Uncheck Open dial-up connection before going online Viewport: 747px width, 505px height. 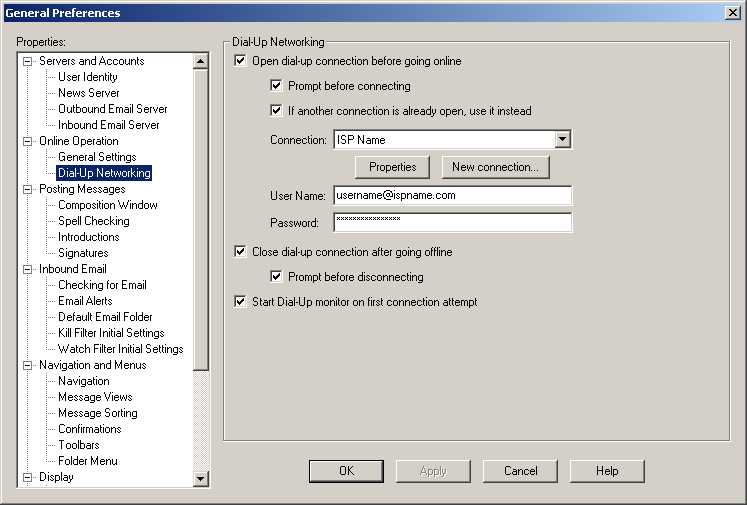tap(240, 61)
